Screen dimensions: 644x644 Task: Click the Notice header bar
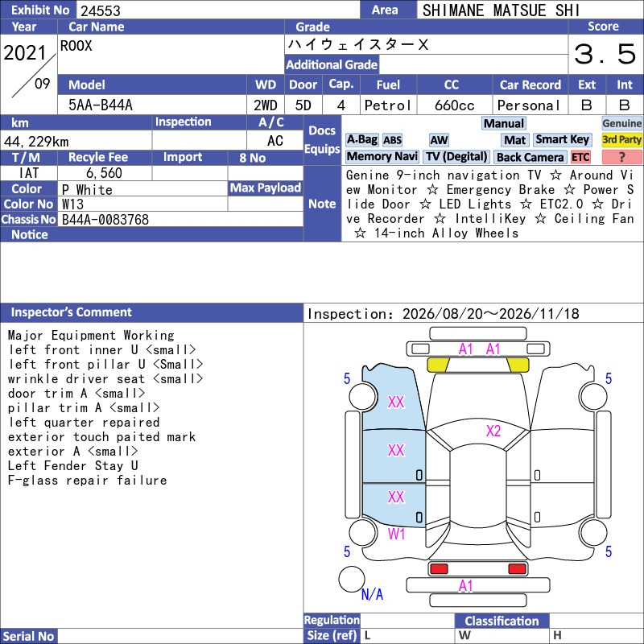pyautogui.click(x=152, y=234)
